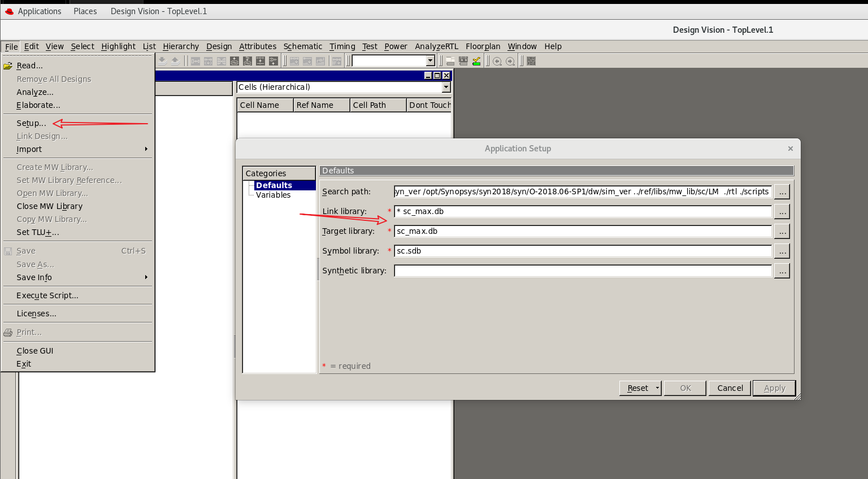Click the Search path input field
This screenshot has height=479, width=868.
[x=583, y=191]
